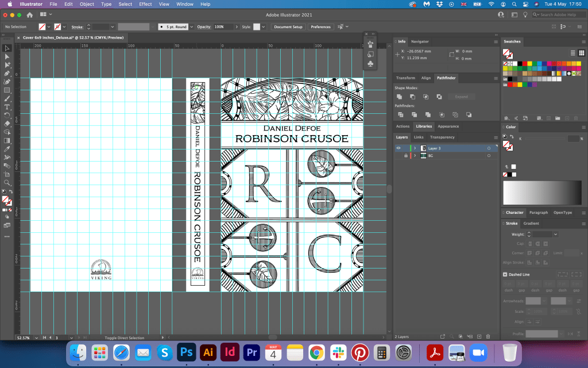
Task: Unlock the BG layer
Action: click(x=405, y=156)
